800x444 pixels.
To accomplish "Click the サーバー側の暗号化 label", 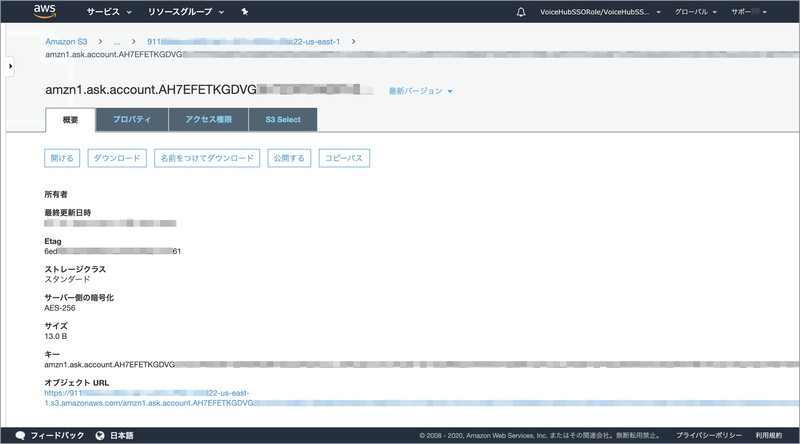I will [79, 298].
